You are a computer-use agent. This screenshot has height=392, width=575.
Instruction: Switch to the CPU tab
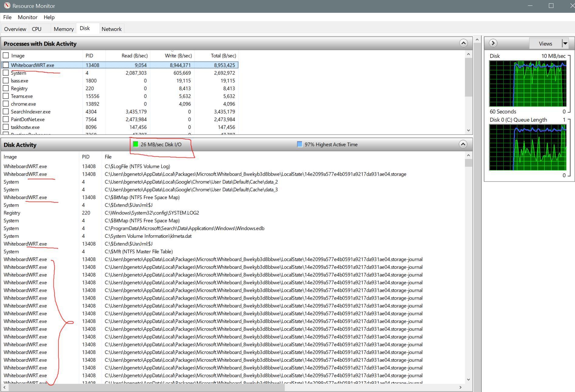(36, 29)
